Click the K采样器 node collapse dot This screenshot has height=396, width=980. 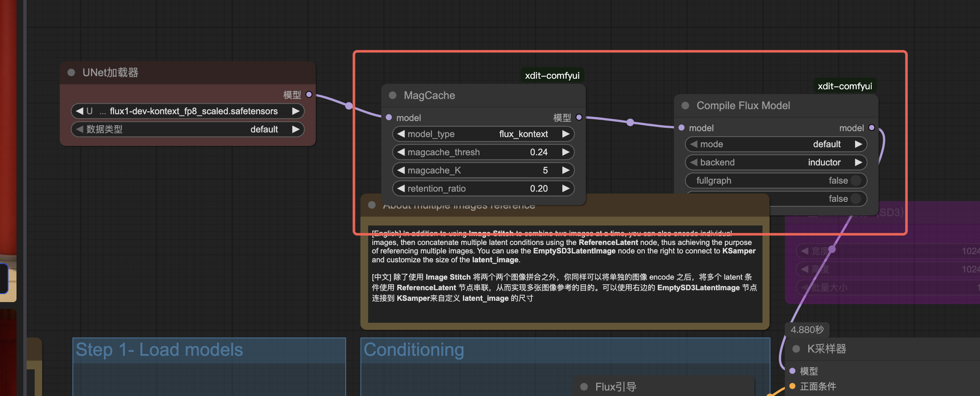click(x=796, y=349)
